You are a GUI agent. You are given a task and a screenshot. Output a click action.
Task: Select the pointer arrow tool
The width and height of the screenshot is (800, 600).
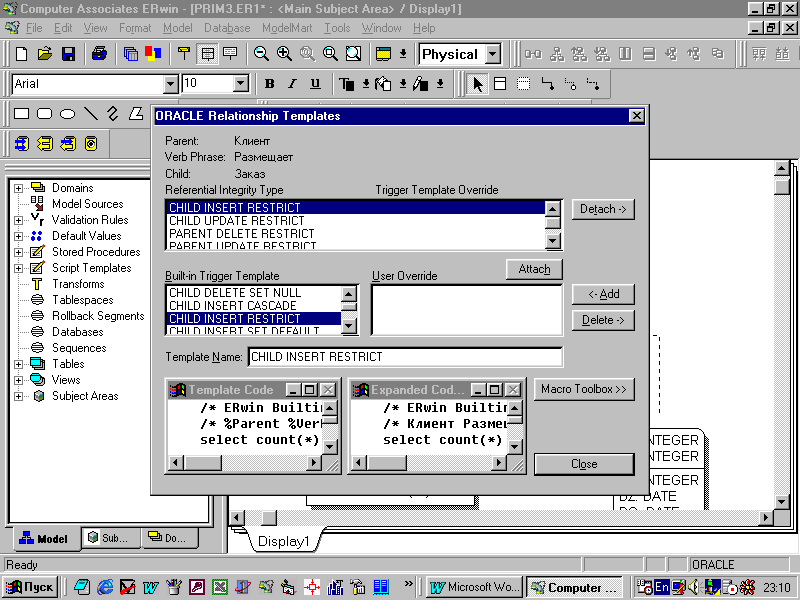[x=478, y=84]
